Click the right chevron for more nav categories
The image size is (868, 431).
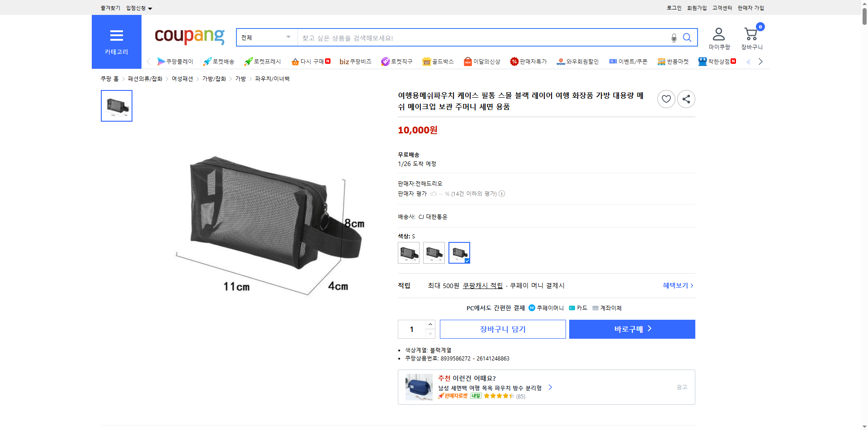[x=761, y=62]
